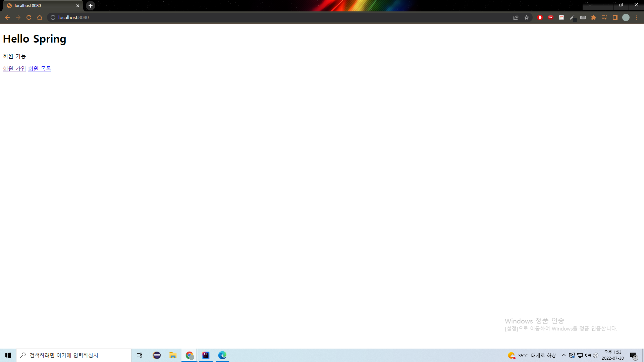The height and width of the screenshot is (362, 644).
Task: Open the 회원 목록 link
Action: pyautogui.click(x=40, y=69)
